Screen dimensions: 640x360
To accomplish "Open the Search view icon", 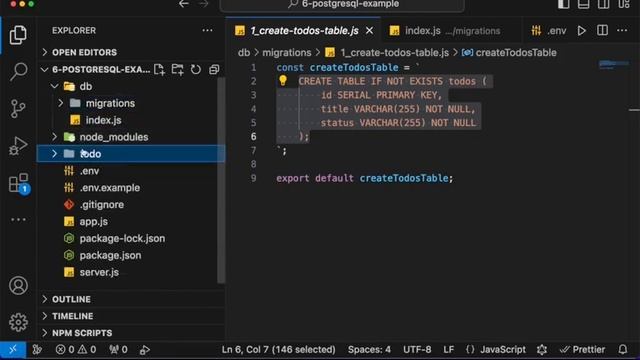I will [x=18, y=72].
